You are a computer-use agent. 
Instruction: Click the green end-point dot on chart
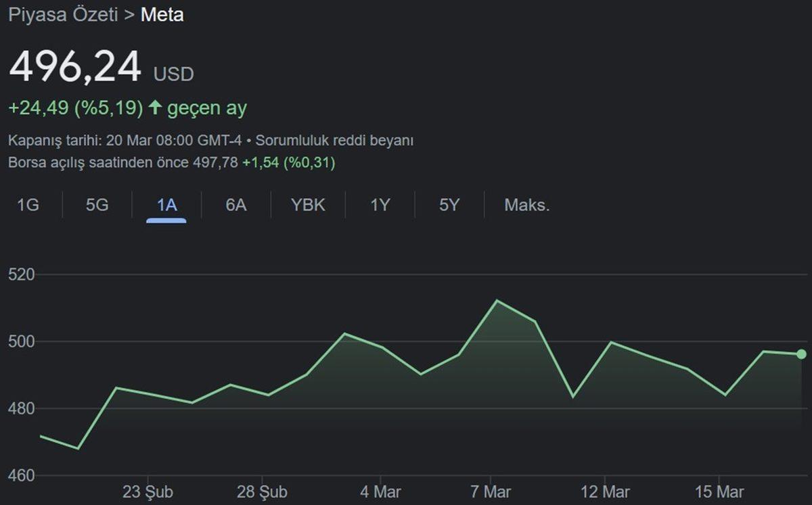(x=801, y=354)
